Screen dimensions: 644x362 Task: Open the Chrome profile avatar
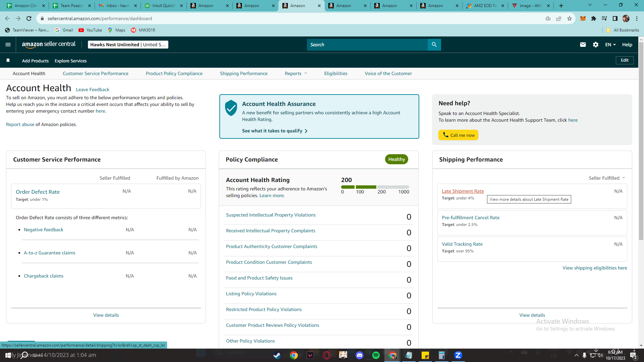click(626, 18)
